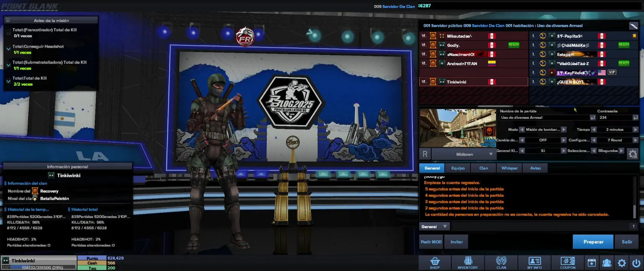Open the calendar events icon
Viewport: 644px width, 271px height.
click(x=592, y=263)
